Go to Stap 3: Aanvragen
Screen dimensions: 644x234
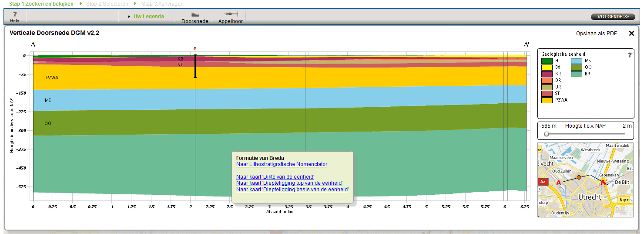tap(162, 4)
